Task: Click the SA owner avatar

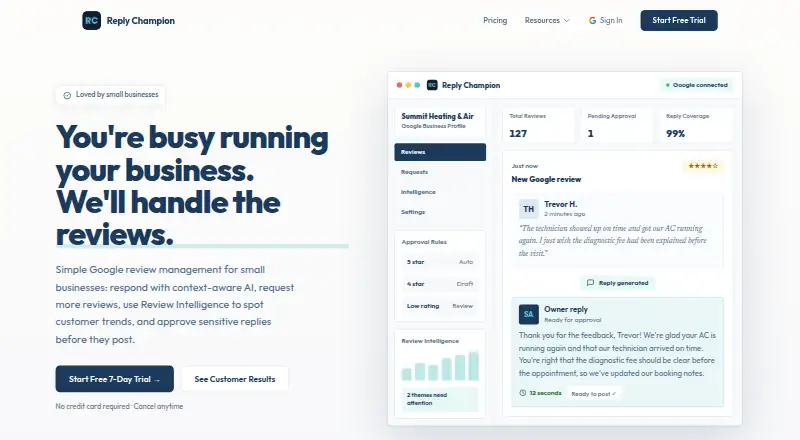Action: pyautogui.click(x=529, y=314)
